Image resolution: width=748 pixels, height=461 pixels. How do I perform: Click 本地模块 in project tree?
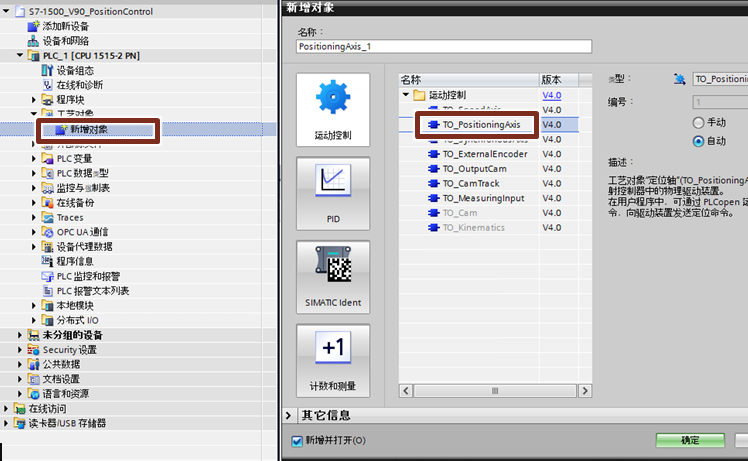(x=75, y=305)
